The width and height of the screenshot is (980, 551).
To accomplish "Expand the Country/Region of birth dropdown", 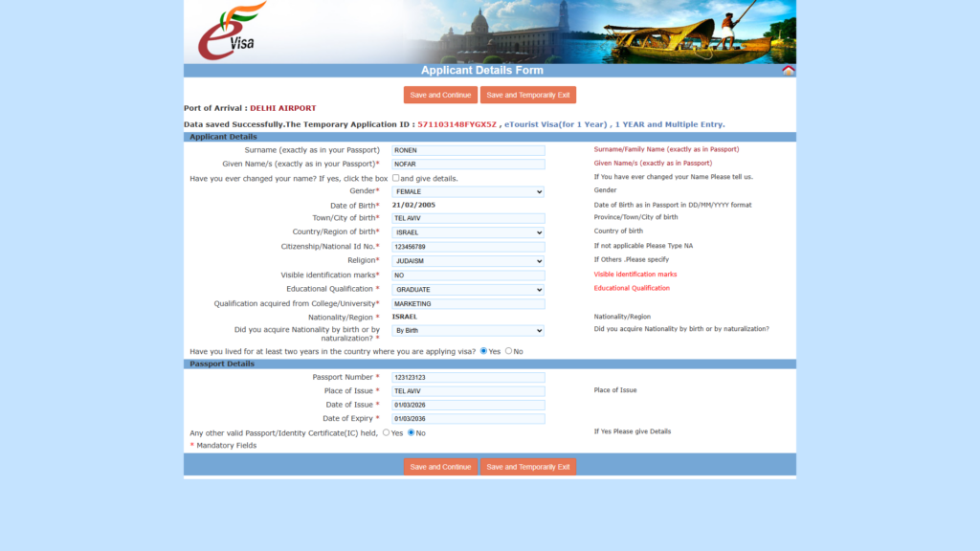I will tap(468, 232).
